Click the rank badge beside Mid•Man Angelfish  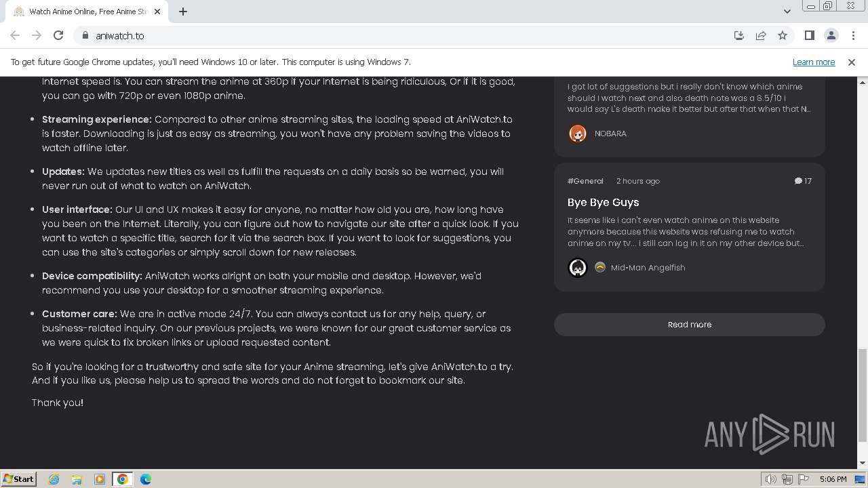pos(599,267)
